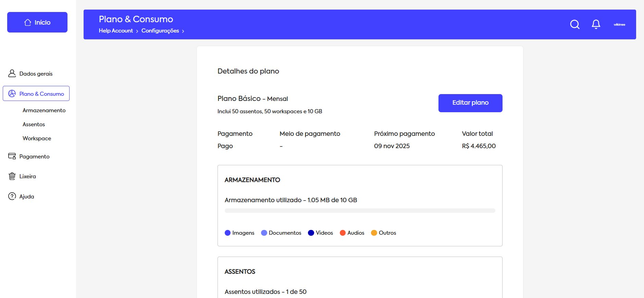
Task: Click the Imagens blue legend dot
Action: [x=227, y=233]
